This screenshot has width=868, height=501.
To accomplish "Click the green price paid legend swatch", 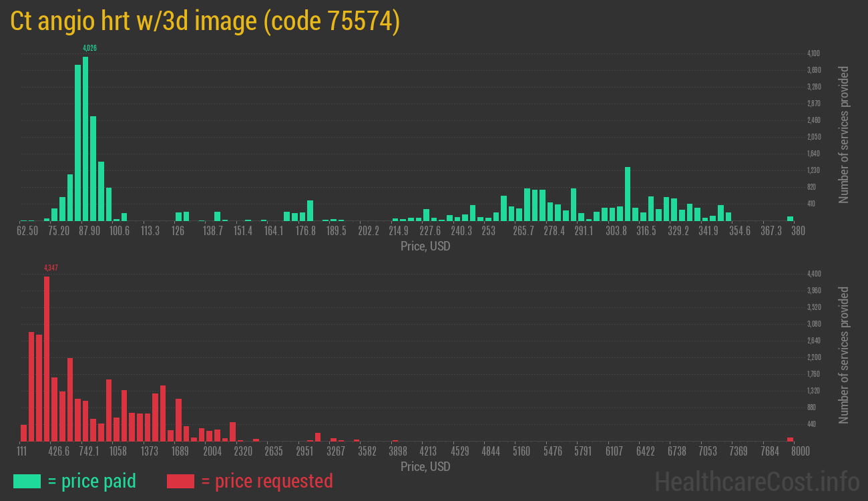I will 27,481.
